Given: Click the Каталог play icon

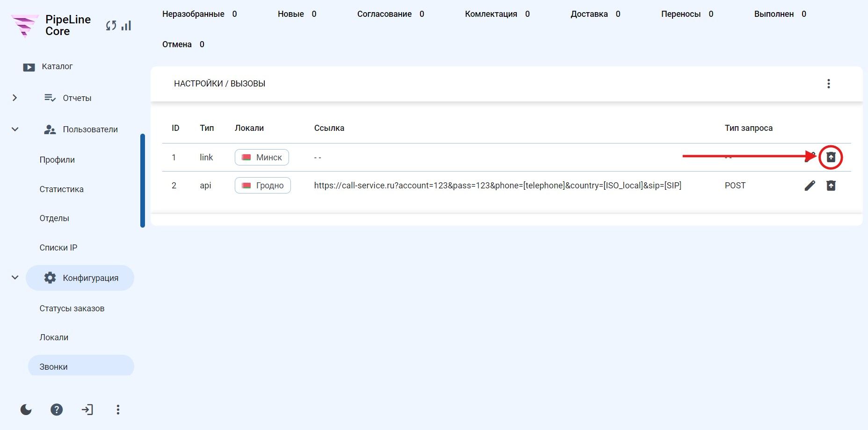Looking at the screenshot, I should coord(29,67).
